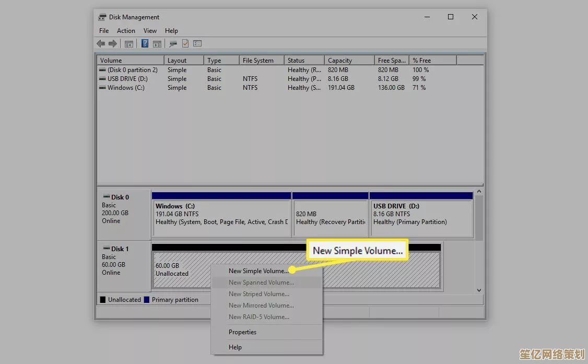Screen dimensions: 588x364
Task: Sort by the Capacity column header
Action: (340, 61)
